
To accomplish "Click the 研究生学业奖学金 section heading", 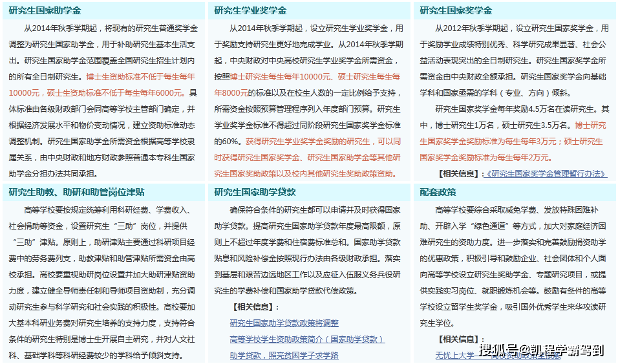I will pos(251,10).
